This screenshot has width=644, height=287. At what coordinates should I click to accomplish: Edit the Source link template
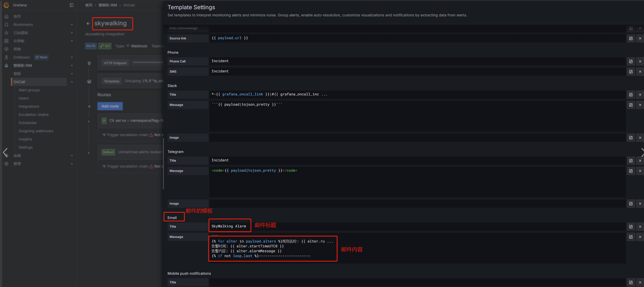(x=631, y=38)
